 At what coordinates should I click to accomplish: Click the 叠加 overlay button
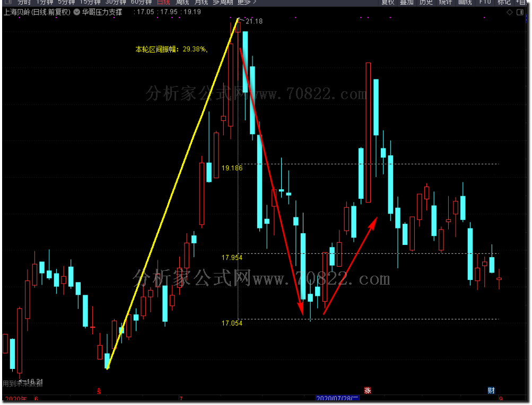point(406,2)
